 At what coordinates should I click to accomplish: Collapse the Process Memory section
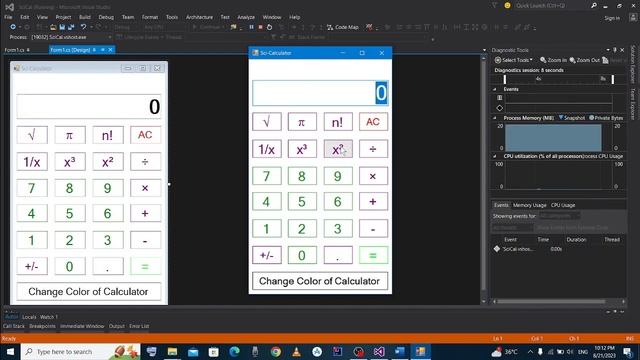pos(495,118)
